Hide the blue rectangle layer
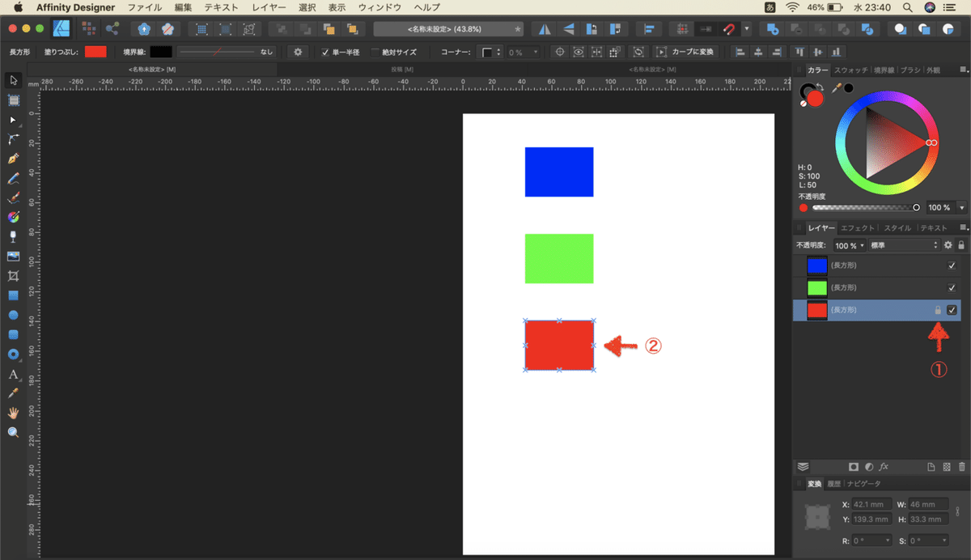Image resolution: width=971 pixels, height=560 pixels. click(x=952, y=265)
